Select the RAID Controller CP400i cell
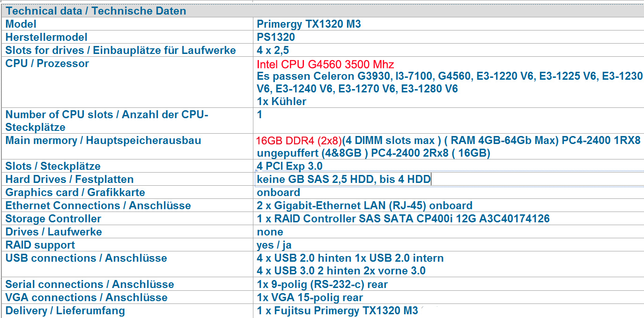The width and height of the screenshot is (644, 318). pos(403,219)
